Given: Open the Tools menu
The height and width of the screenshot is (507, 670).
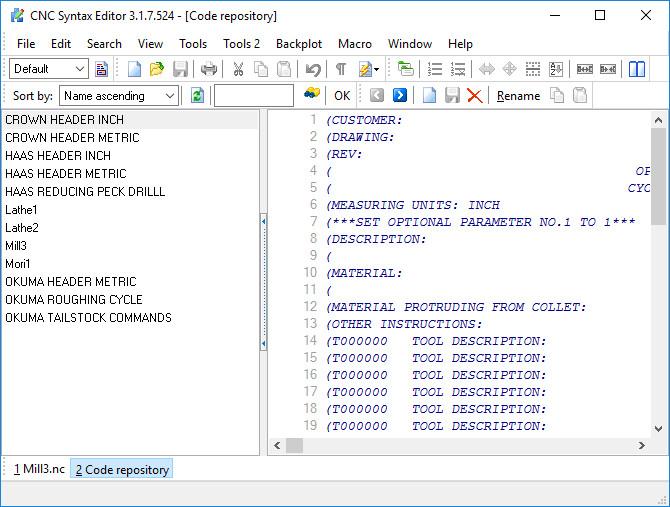Looking at the screenshot, I should click(x=193, y=44).
